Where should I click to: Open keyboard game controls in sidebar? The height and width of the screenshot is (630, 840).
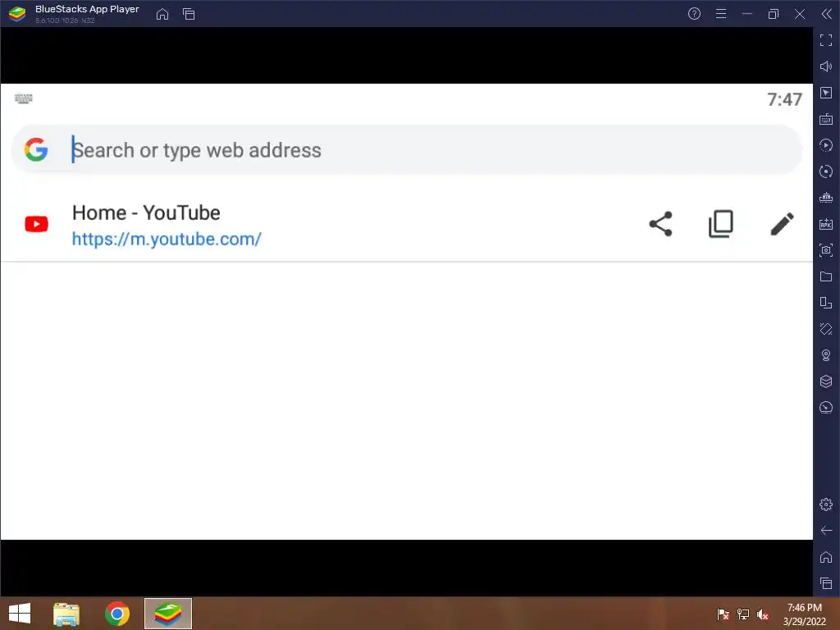point(826,119)
